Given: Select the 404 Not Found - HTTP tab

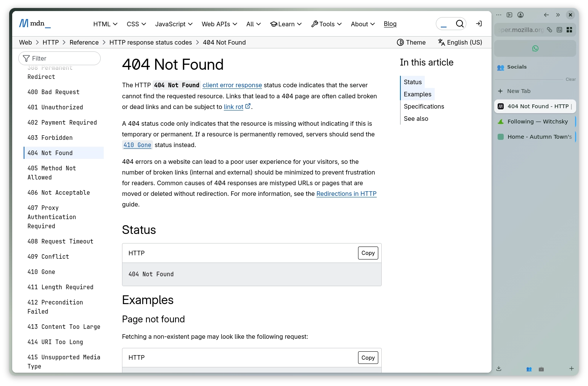Looking at the screenshot, I should point(535,106).
